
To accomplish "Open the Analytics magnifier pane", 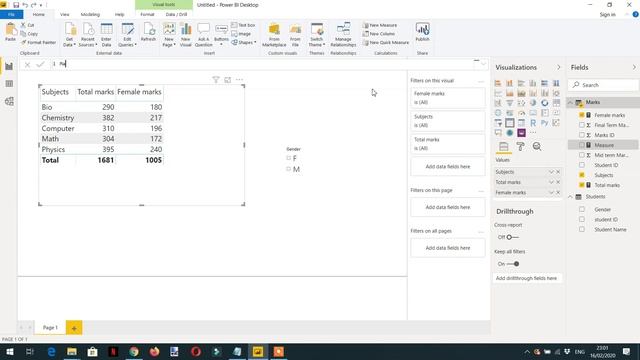I will pos(537,147).
